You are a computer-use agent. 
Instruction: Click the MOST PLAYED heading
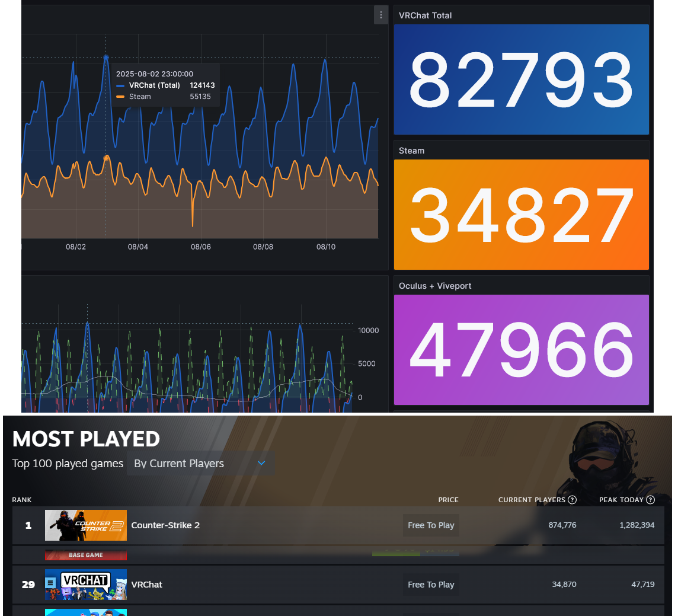coord(86,439)
